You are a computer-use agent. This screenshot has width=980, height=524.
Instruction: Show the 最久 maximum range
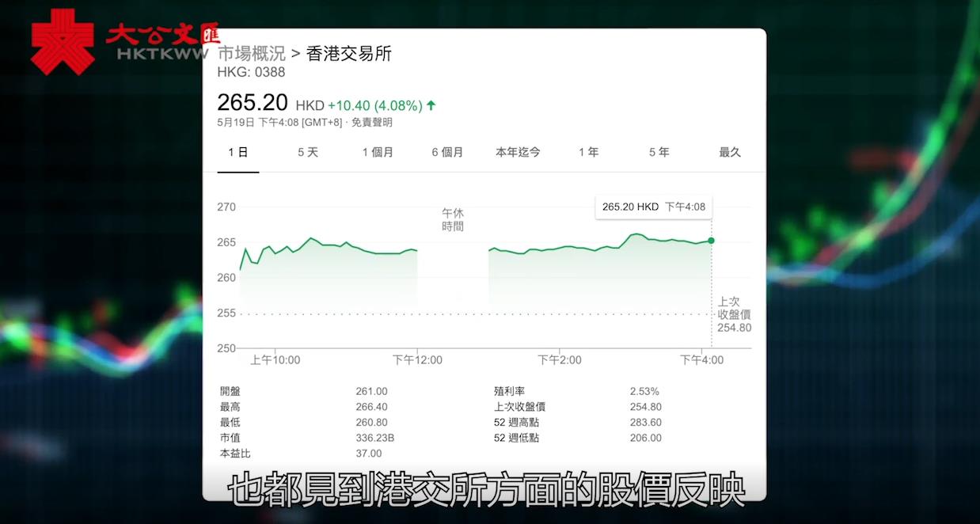730,152
